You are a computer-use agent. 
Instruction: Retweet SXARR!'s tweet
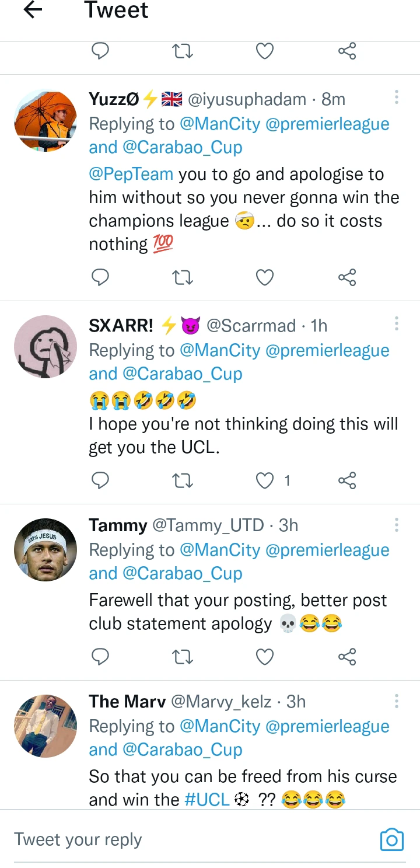coord(183,480)
